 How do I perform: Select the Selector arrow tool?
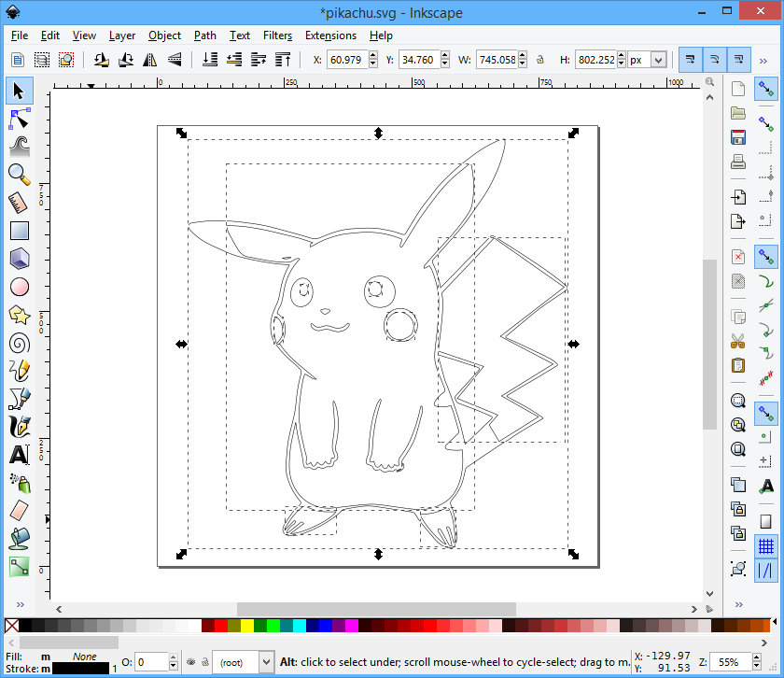click(x=20, y=92)
